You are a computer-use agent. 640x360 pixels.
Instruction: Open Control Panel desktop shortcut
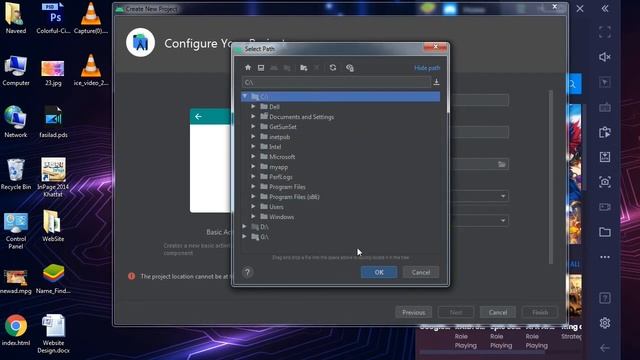point(16,230)
